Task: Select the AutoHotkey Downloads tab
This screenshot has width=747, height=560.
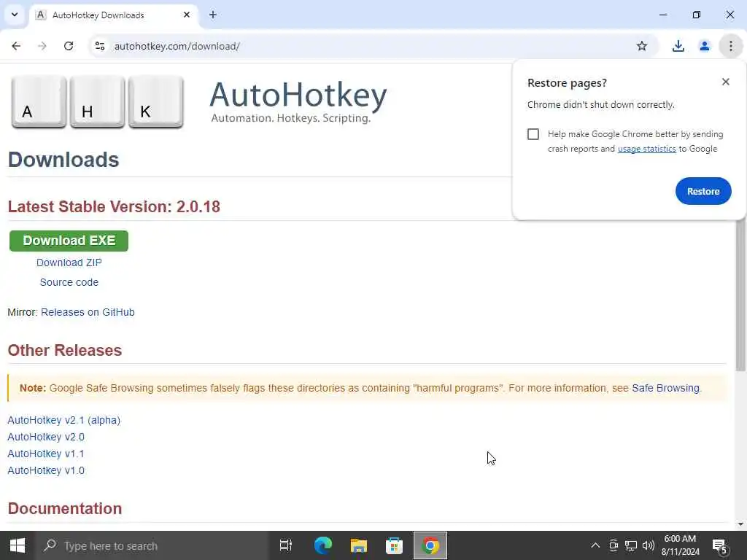Action: tap(115, 15)
